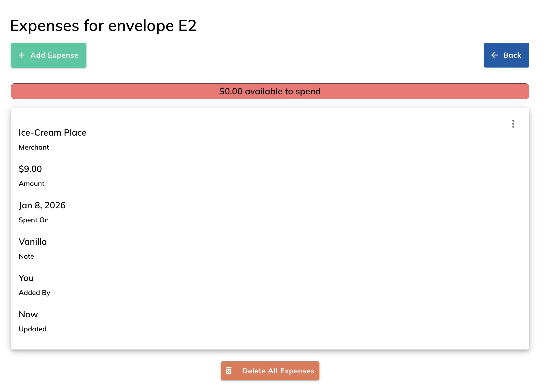Go back using the Back label

512,55
